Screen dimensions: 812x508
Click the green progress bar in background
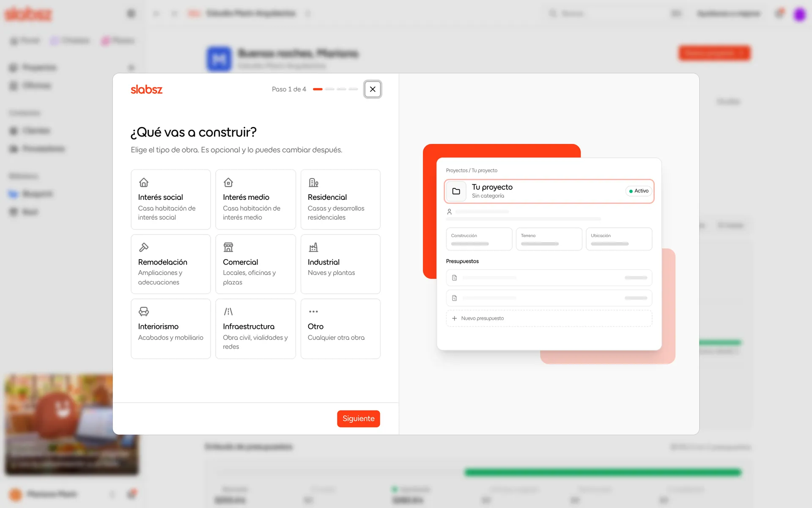603,472
